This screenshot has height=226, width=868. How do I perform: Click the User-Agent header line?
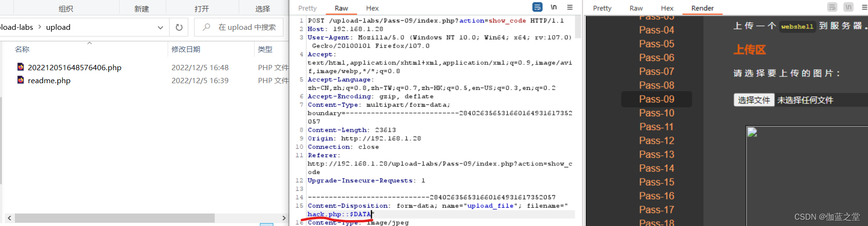tap(440, 41)
